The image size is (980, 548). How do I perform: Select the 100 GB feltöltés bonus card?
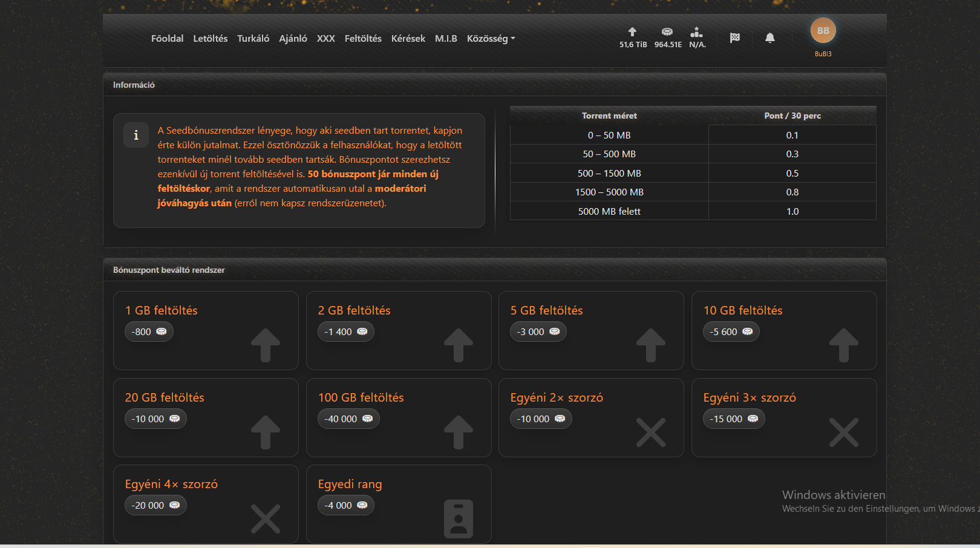(398, 417)
